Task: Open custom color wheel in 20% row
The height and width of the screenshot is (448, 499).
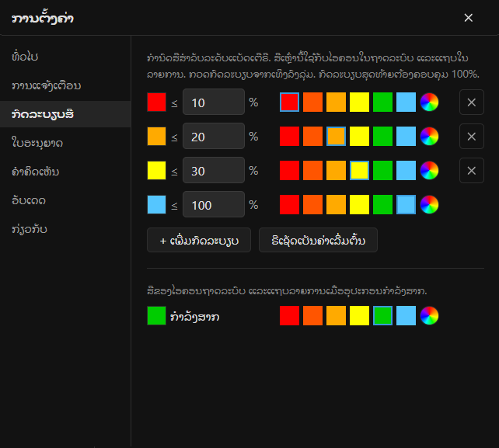Action: click(x=429, y=136)
